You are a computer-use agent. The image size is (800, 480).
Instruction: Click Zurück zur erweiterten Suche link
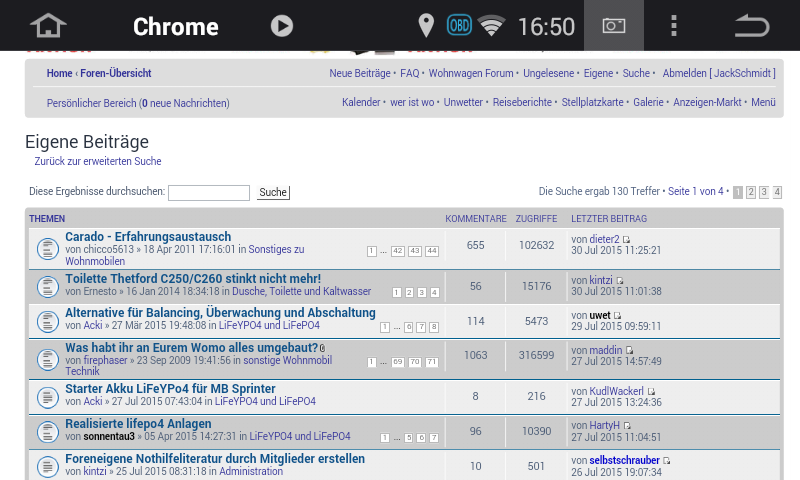point(98,162)
